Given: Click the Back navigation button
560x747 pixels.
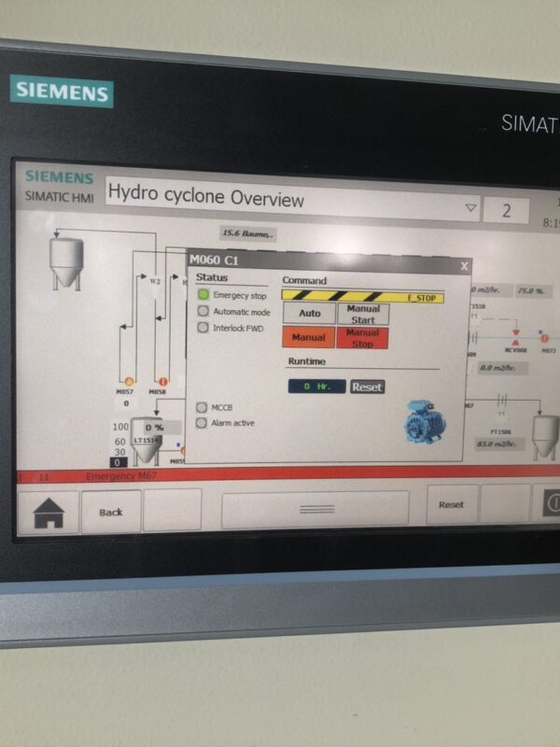Looking at the screenshot, I should pos(111,512).
